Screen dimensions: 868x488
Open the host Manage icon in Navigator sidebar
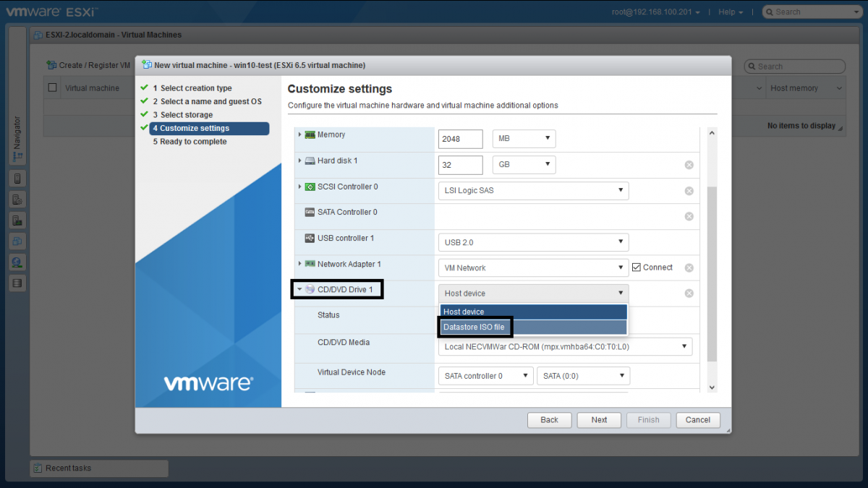coord(18,199)
